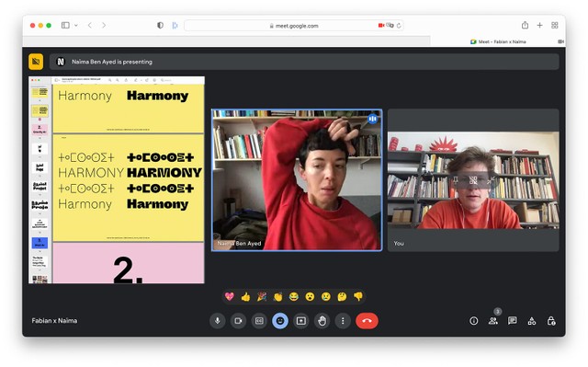The width and height of the screenshot is (588, 367).
Task: Send the thumbs up reaction emoji
Action: coord(245,297)
